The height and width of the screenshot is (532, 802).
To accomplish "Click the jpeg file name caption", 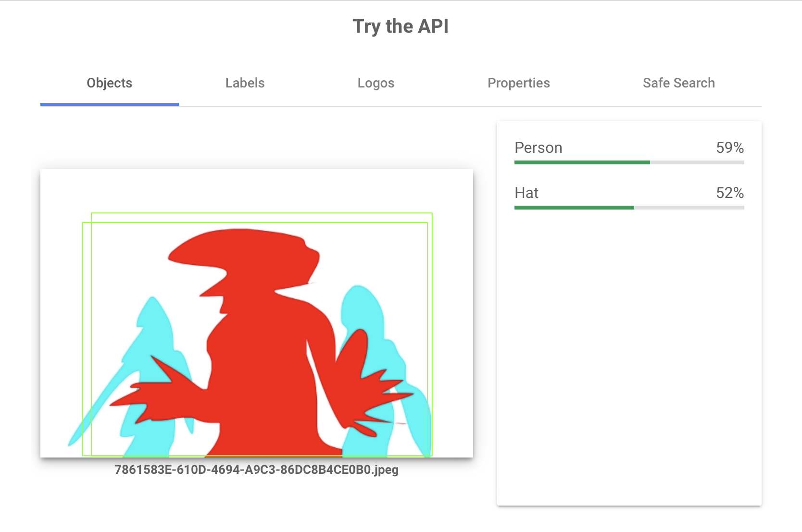I will (x=257, y=470).
